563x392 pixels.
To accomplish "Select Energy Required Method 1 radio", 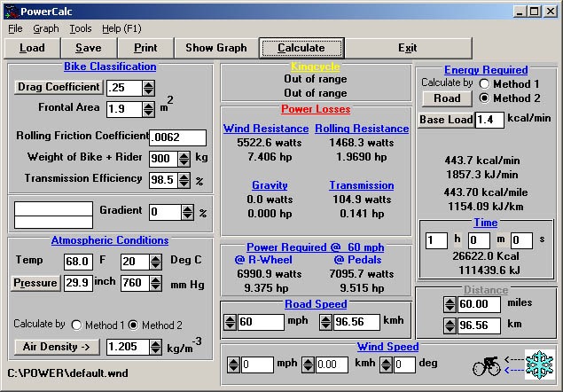I will click(x=484, y=84).
